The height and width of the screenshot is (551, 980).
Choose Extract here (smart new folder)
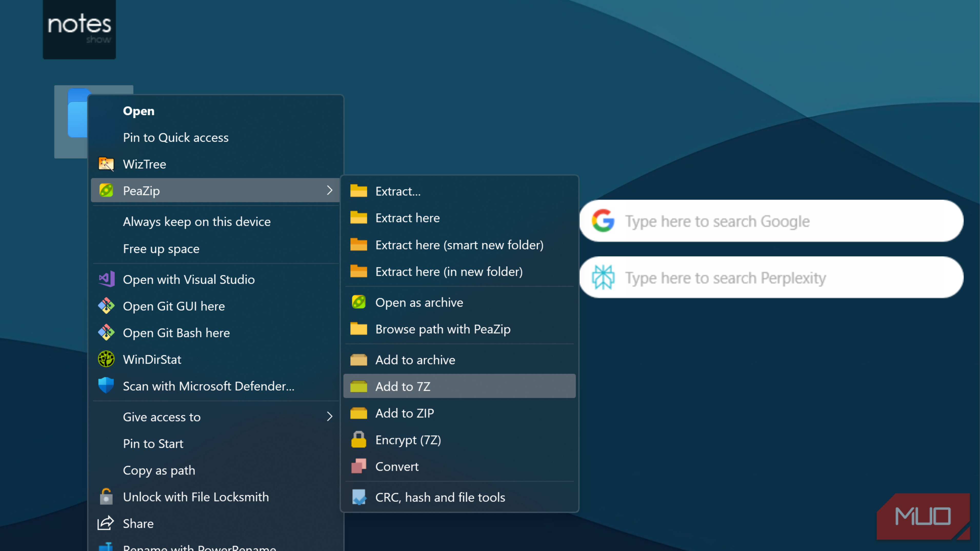point(459,245)
